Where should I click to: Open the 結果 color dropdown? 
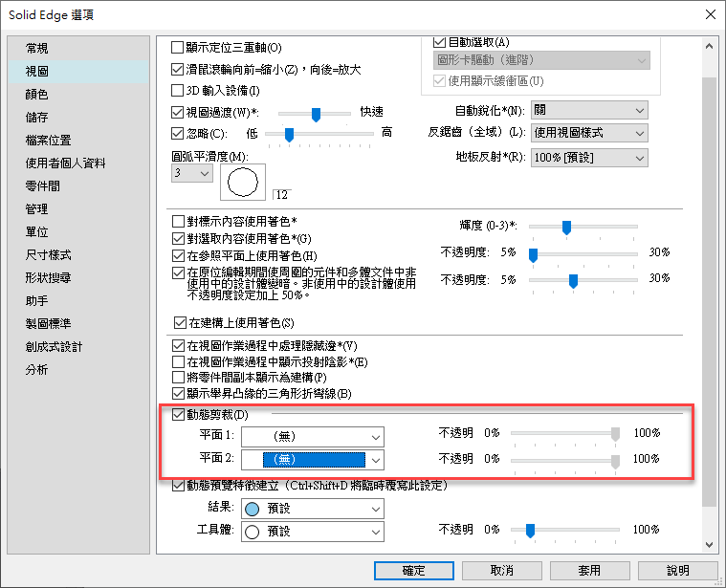point(313,509)
